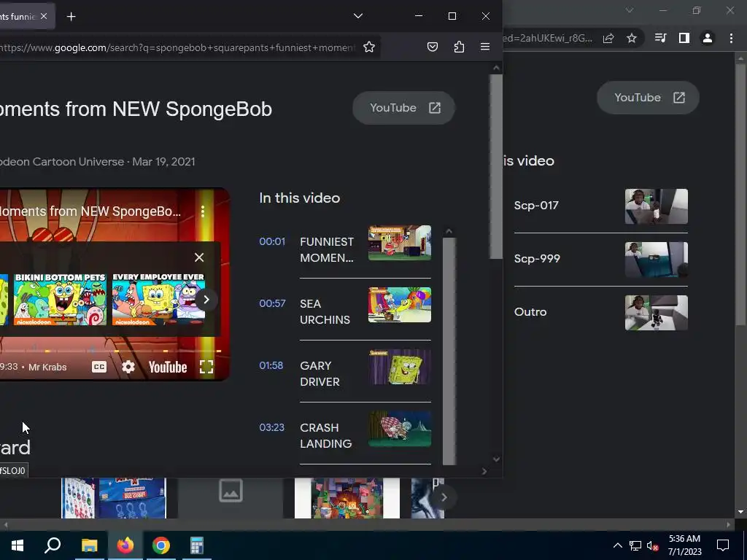747x560 pixels.
Task: Open Calculator taskbar icon
Action: coord(197,545)
